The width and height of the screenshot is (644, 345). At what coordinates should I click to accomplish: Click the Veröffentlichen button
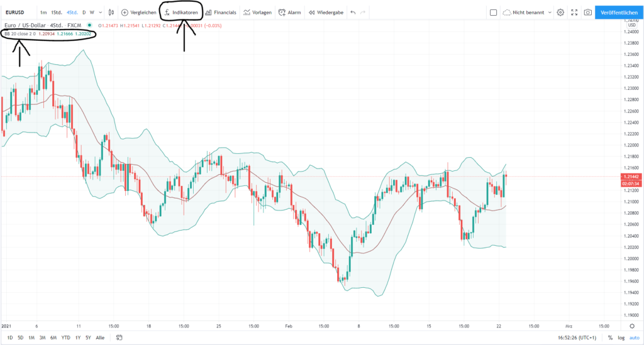point(618,12)
